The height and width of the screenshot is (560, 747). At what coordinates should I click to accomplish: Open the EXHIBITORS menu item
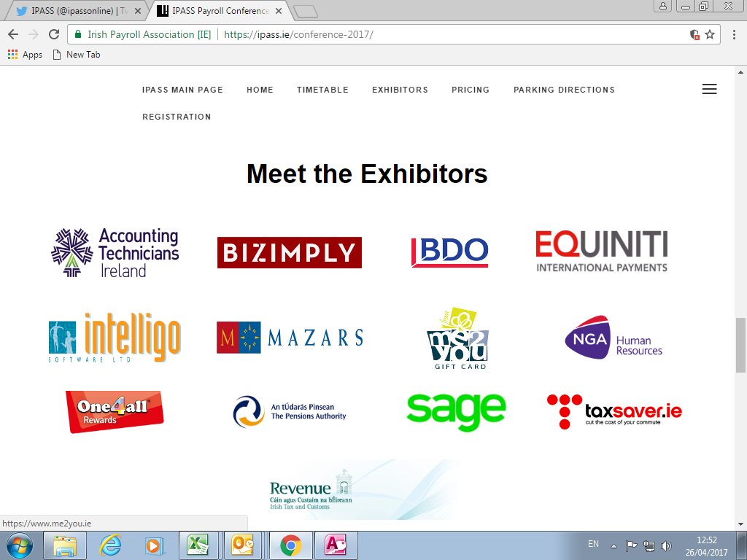click(400, 90)
